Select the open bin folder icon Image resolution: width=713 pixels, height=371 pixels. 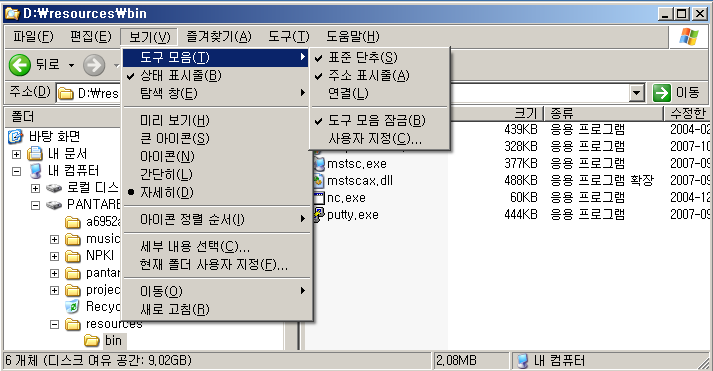[x=92, y=341]
